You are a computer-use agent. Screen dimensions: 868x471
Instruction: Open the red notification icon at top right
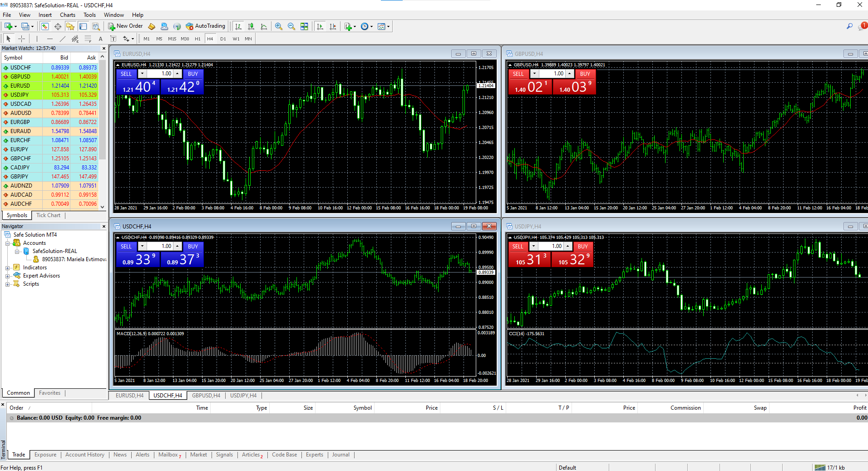point(863,26)
